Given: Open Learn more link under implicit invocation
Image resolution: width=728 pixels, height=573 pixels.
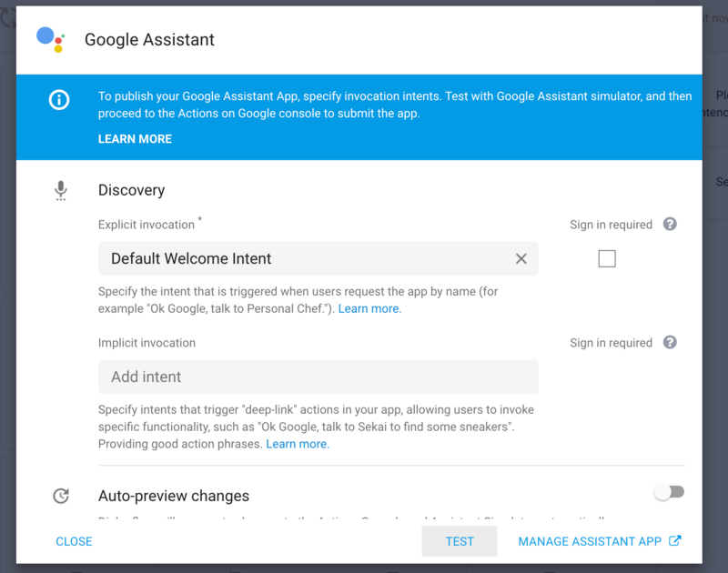Looking at the screenshot, I should [x=298, y=444].
